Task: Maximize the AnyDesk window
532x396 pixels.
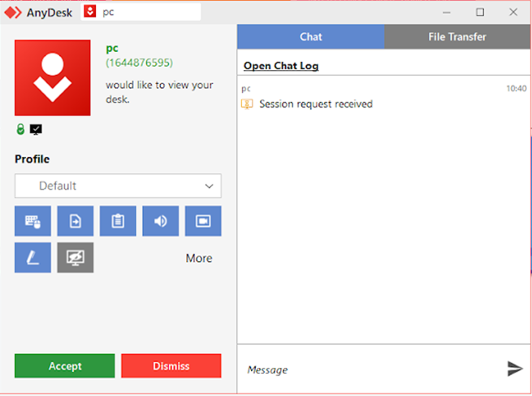Action: [x=480, y=12]
